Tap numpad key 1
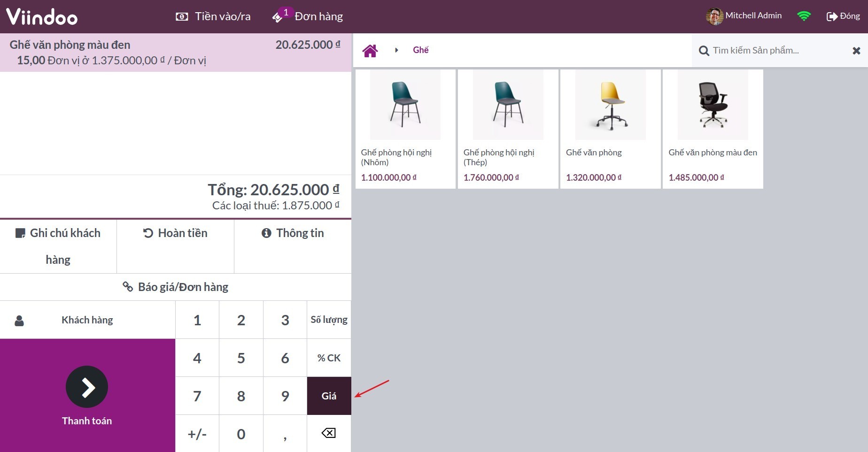868x452 pixels. tap(197, 320)
